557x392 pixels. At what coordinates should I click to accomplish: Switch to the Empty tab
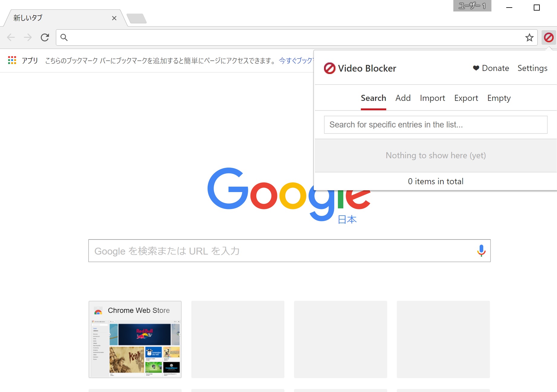[x=499, y=98]
